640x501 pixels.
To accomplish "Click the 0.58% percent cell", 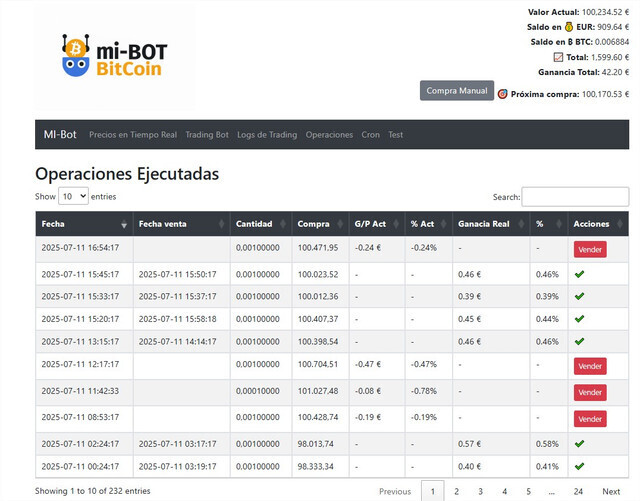I will coord(547,444).
